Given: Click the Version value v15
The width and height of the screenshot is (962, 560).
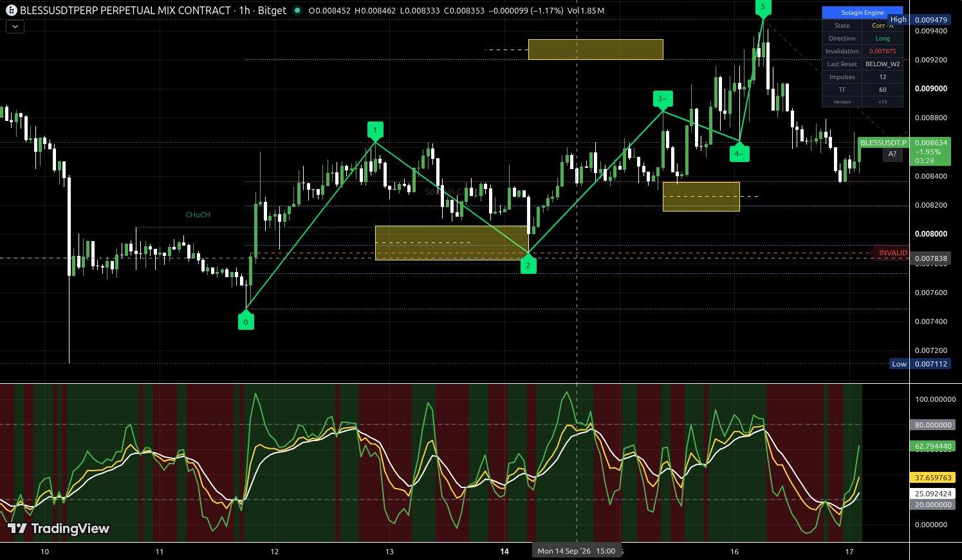Looking at the screenshot, I should tap(883, 102).
